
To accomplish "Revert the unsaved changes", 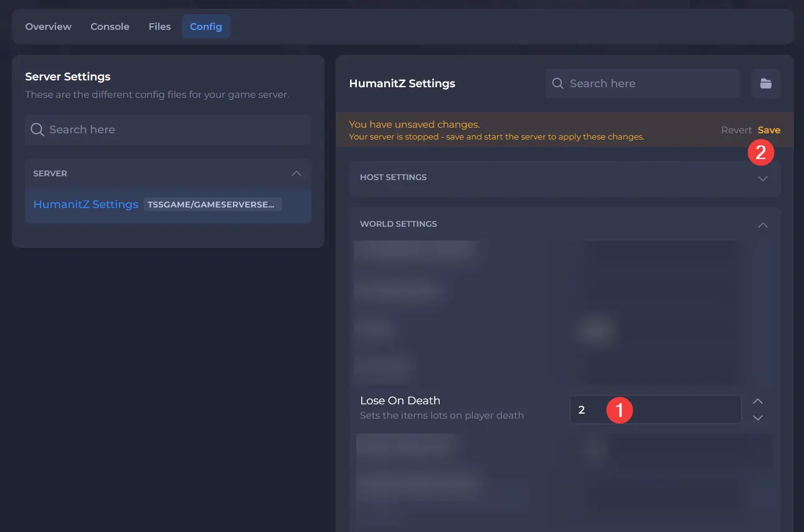I will click(737, 130).
